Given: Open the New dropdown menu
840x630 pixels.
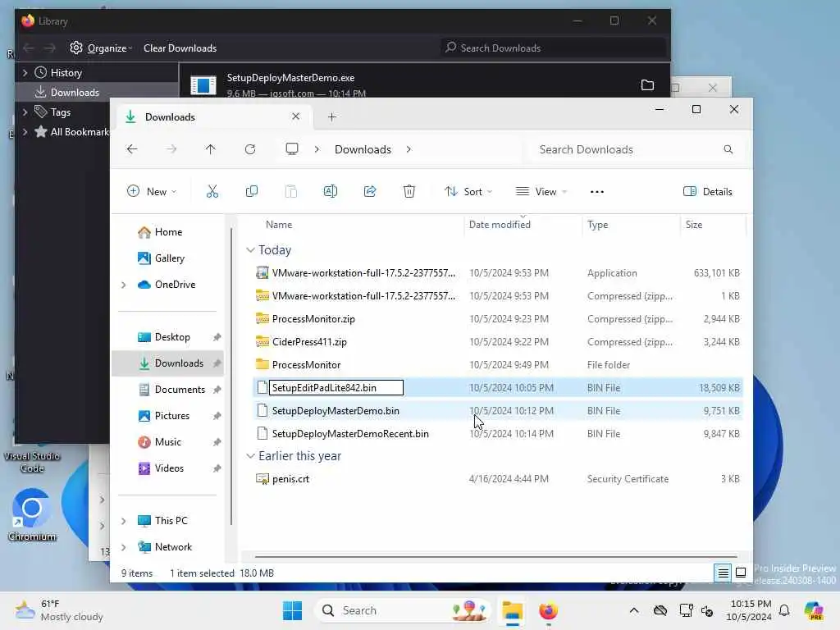Looking at the screenshot, I should click(x=152, y=191).
